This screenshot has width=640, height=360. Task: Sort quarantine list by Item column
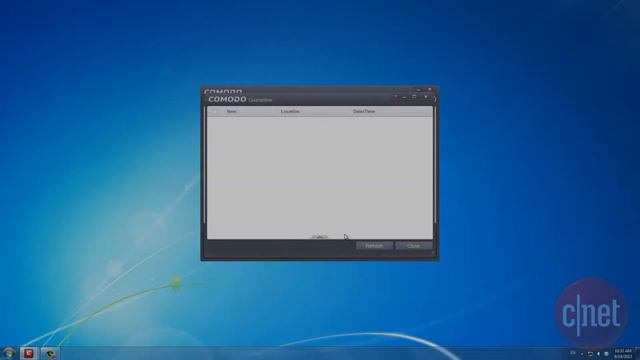coord(231,111)
